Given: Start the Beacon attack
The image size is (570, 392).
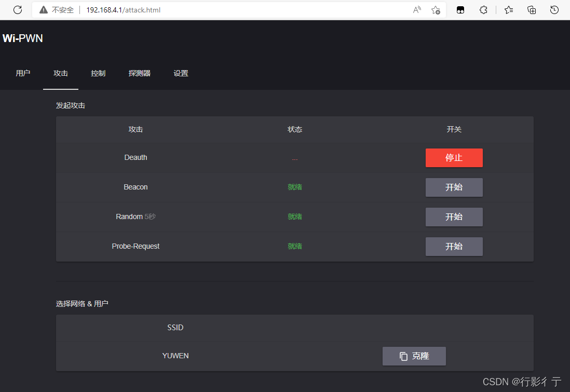Looking at the screenshot, I should pos(454,187).
